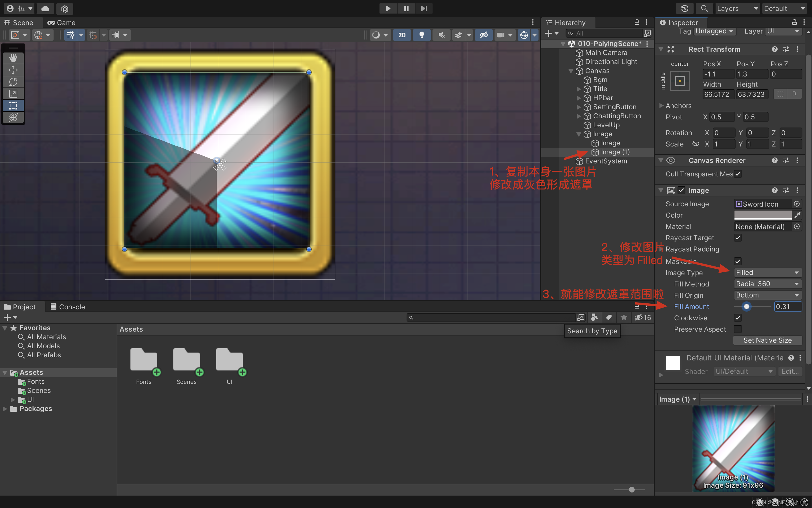Select the Rotate tool
Screen dimensions: 812x508
tap(13, 82)
